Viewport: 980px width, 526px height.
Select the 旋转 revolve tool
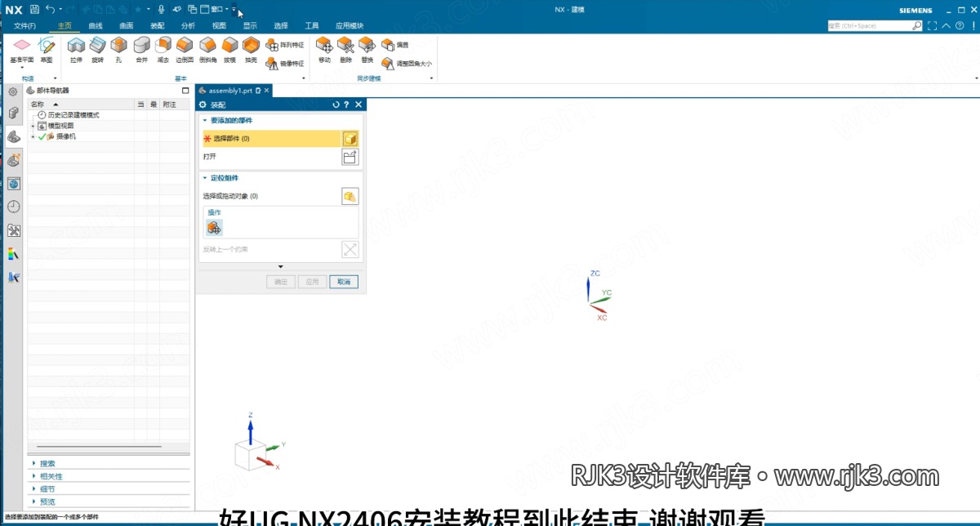tap(98, 49)
